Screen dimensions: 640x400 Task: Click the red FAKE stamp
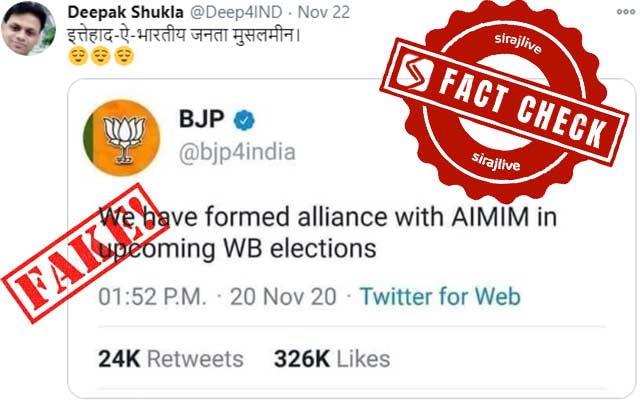[x=85, y=253]
